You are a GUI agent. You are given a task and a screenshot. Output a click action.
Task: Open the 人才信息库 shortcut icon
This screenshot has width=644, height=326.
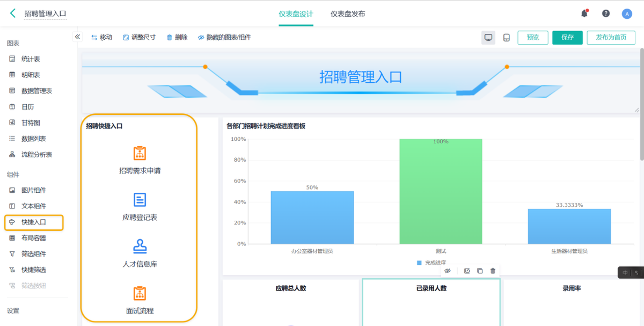click(x=140, y=247)
